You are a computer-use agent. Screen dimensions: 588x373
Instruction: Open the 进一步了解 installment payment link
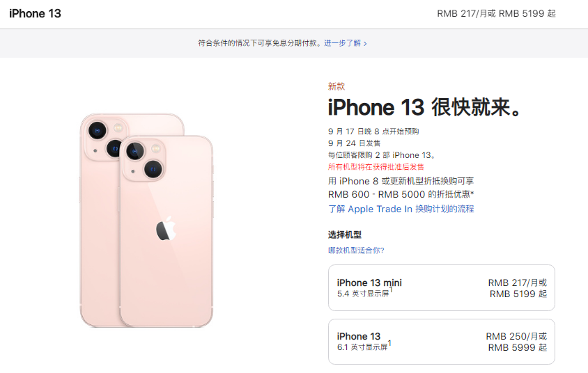pos(342,43)
